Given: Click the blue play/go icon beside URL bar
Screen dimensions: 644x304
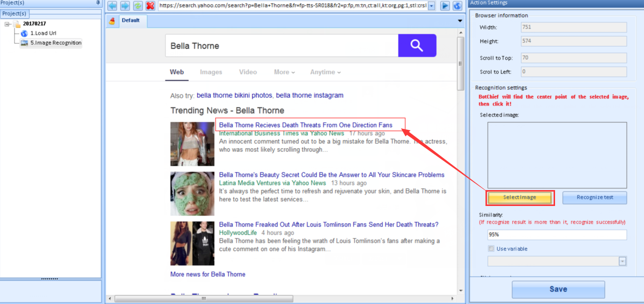Looking at the screenshot, I should [445, 5].
